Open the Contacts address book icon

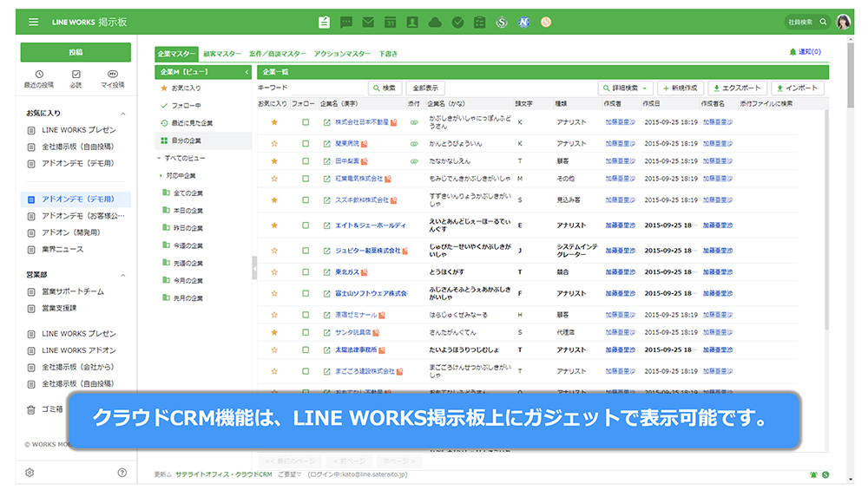[x=412, y=23]
